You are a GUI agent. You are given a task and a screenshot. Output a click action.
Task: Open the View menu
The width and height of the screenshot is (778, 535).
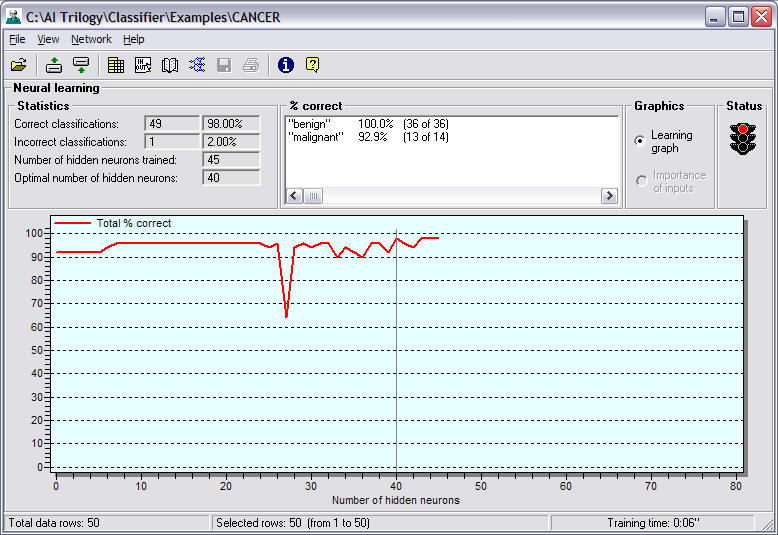point(48,39)
